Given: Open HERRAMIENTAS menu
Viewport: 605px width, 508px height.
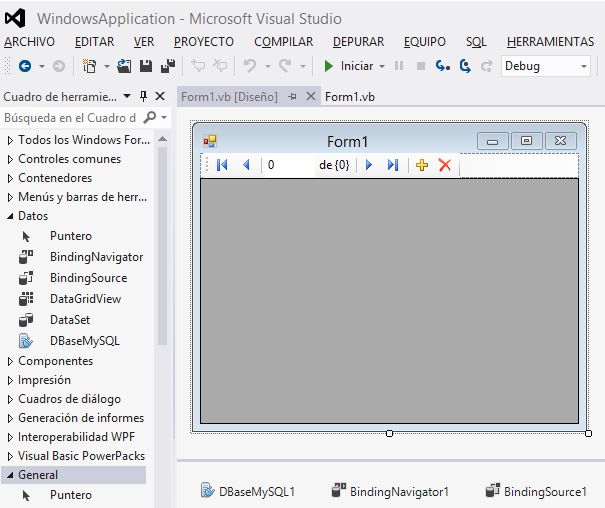Looking at the screenshot, I should pos(551,42).
